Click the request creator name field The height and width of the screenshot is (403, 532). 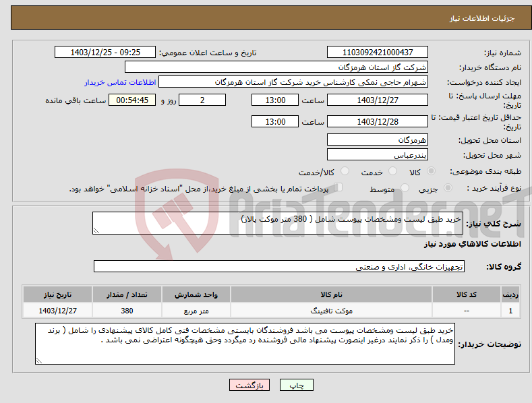pos(293,82)
